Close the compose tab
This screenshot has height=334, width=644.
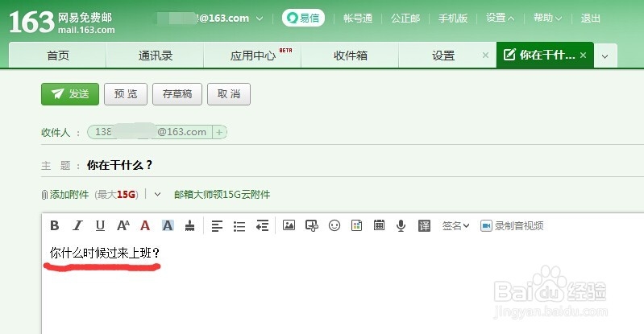pyautogui.click(x=584, y=55)
